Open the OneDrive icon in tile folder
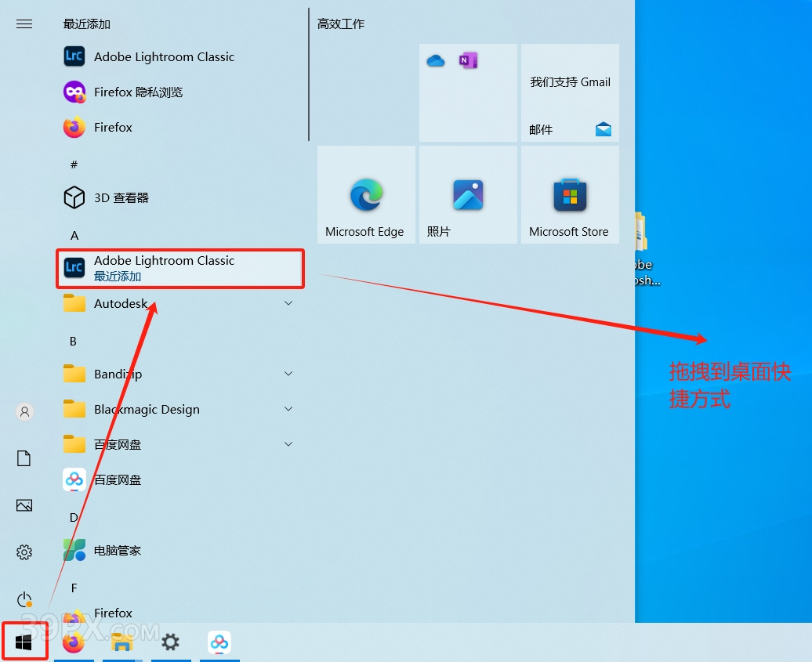Image resolution: width=812 pixels, height=662 pixels. pyautogui.click(x=436, y=61)
